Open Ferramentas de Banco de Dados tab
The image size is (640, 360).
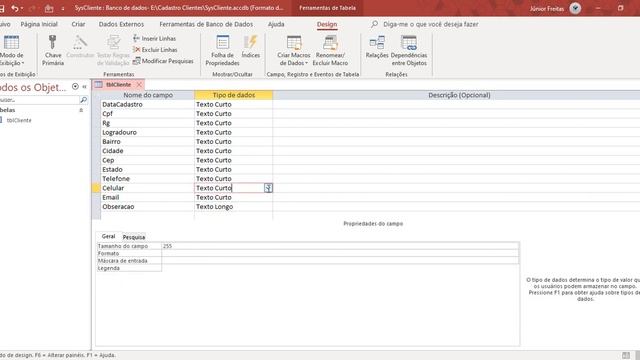coord(206,24)
